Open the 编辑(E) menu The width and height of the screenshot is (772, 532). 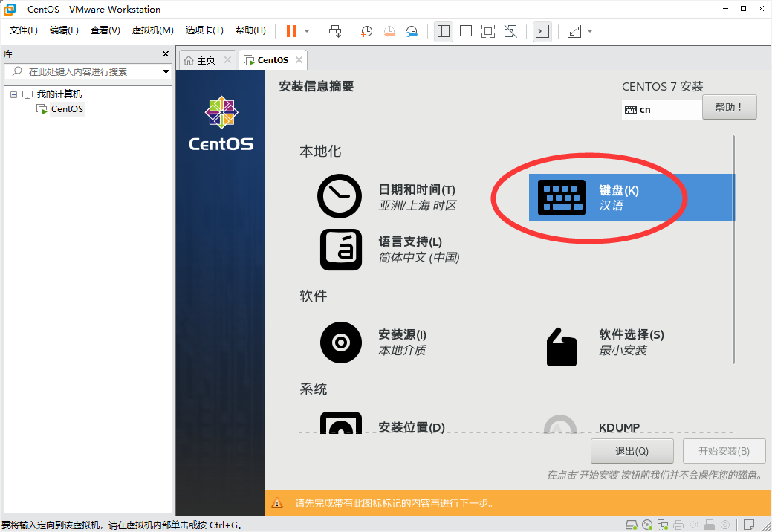click(64, 30)
